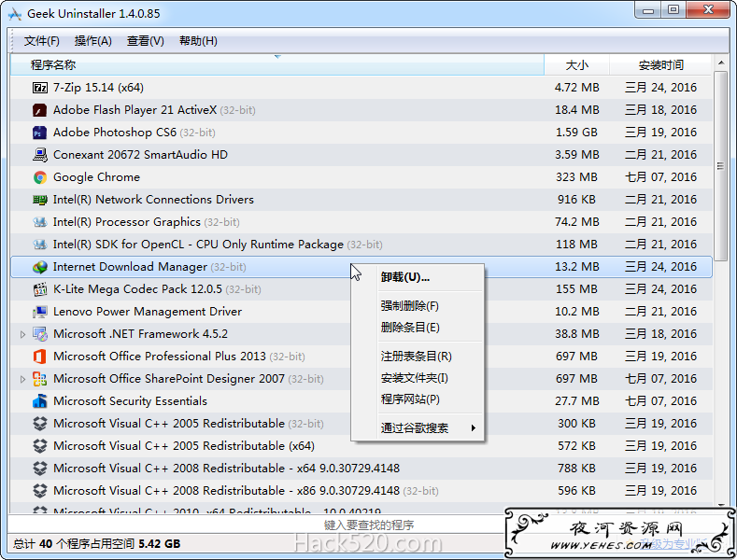Click the Intel Network Connections Drivers icon
The height and width of the screenshot is (560, 737).
point(40,200)
